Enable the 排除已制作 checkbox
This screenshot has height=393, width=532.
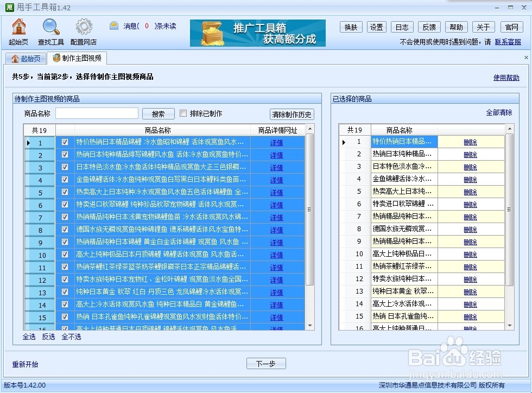click(x=182, y=113)
